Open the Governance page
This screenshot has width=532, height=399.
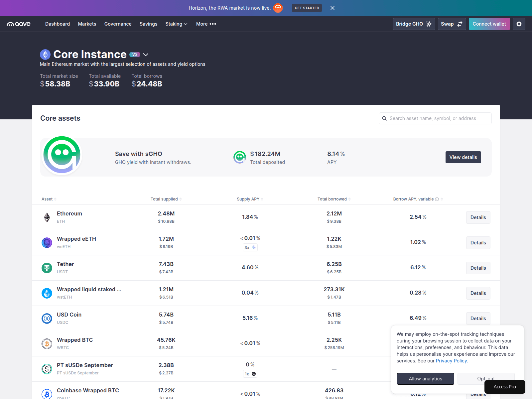click(x=118, y=24)
